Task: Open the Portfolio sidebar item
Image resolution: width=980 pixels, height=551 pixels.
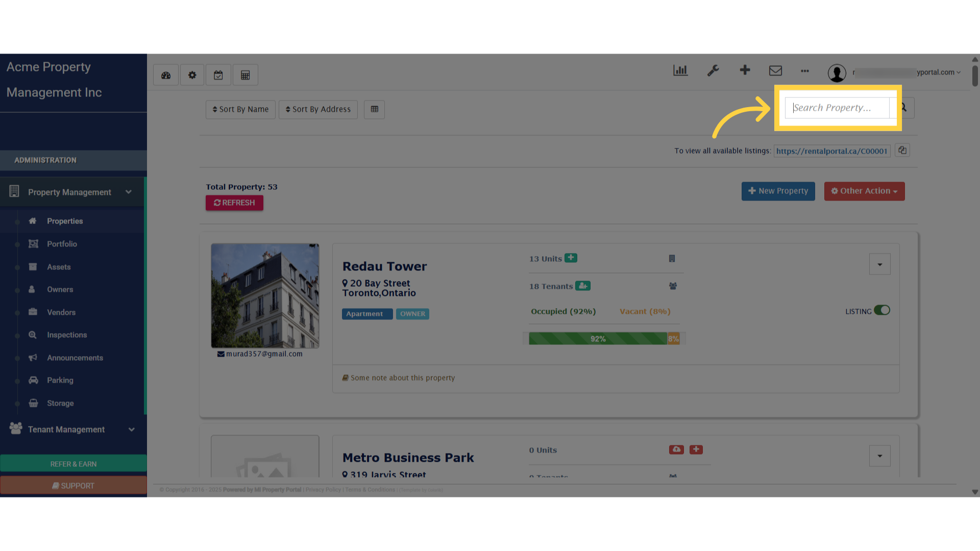Action: click(x=62, y=244)
